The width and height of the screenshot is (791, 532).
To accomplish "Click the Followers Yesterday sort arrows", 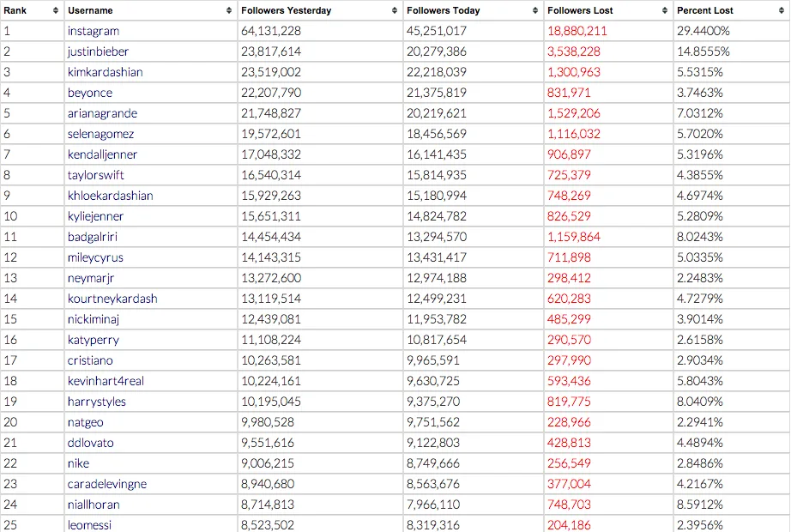I will [395, 10].
